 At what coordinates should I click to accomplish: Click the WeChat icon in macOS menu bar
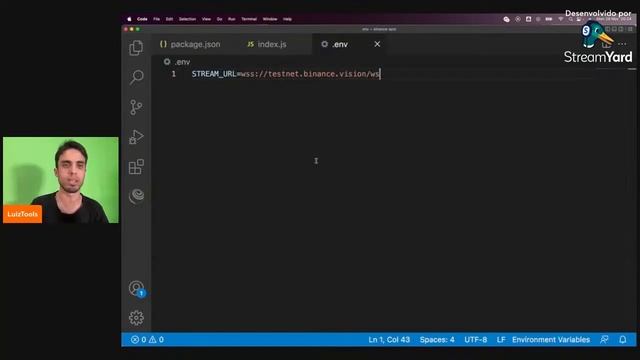click(x=507, y=19)
